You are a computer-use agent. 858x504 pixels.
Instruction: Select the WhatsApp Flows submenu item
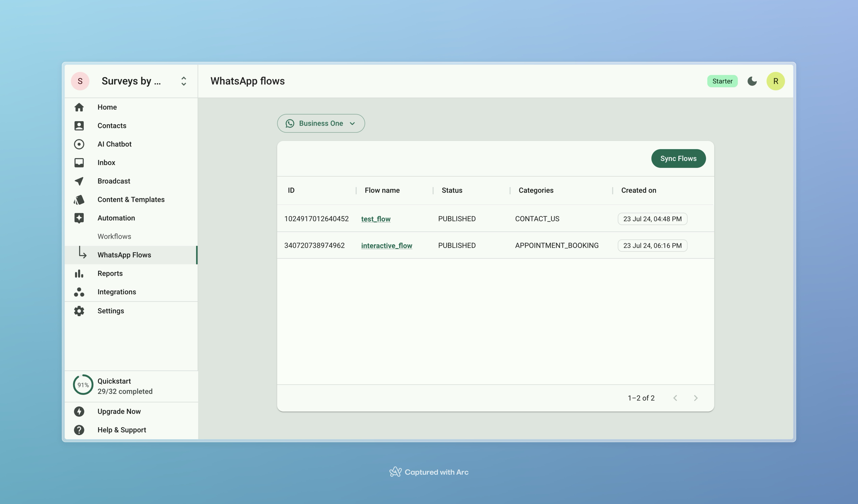tap(131, 255)
